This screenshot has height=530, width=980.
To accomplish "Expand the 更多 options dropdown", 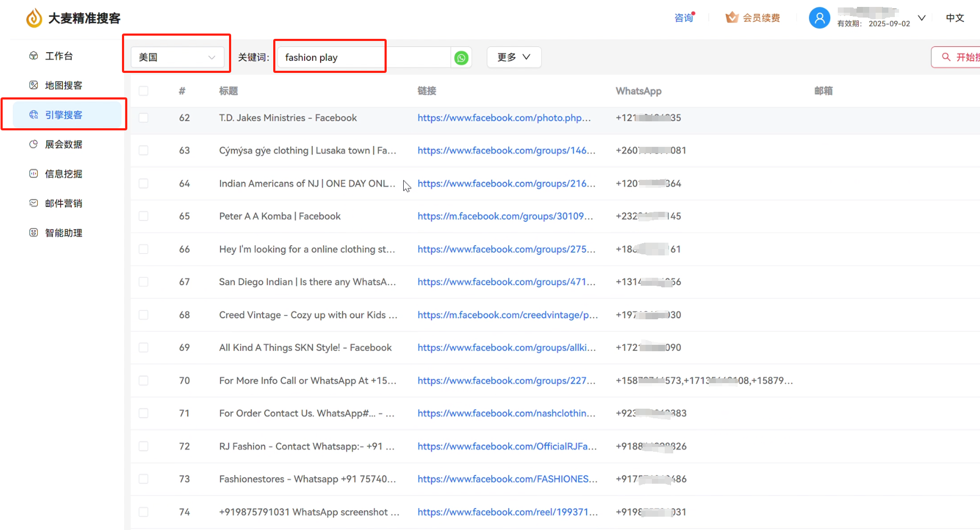I will pyautogui.click(x=514, y=57).
